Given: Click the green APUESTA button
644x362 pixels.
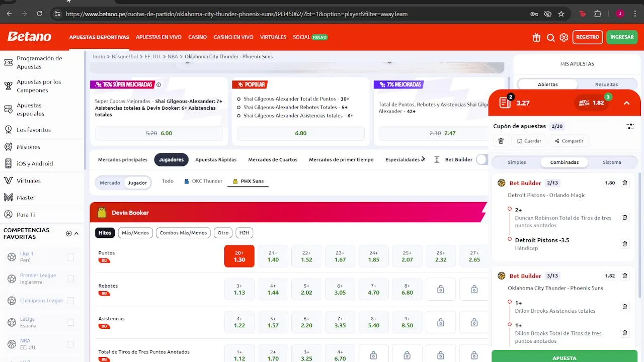Looking at the screenshot, I should tap(565, 356).
